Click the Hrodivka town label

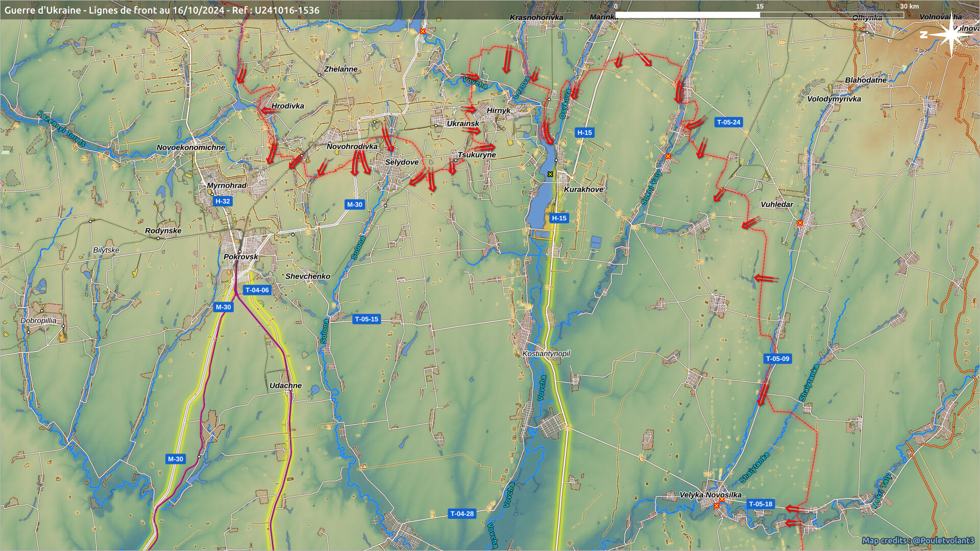coord(287,106)
